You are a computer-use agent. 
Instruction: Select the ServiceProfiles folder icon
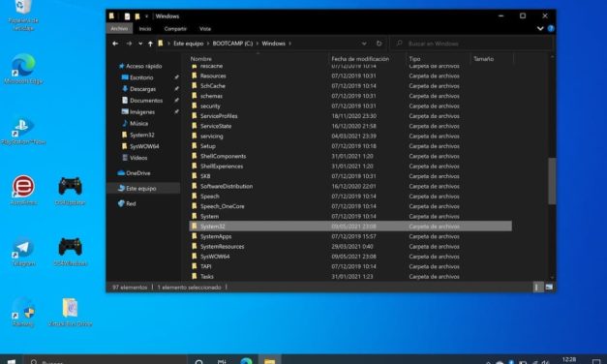click(195, 116)
